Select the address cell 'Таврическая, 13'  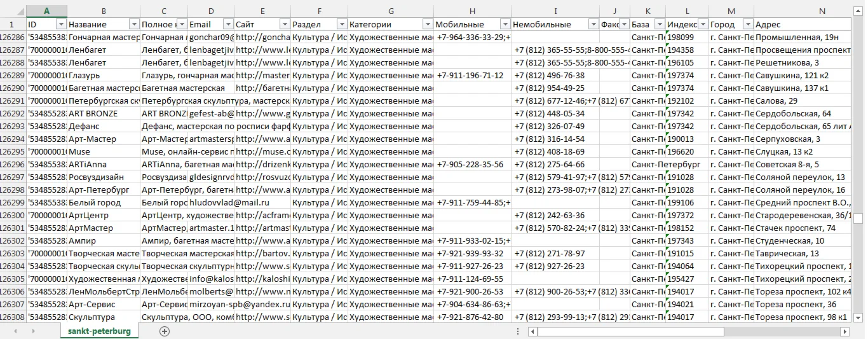point(803,253)
